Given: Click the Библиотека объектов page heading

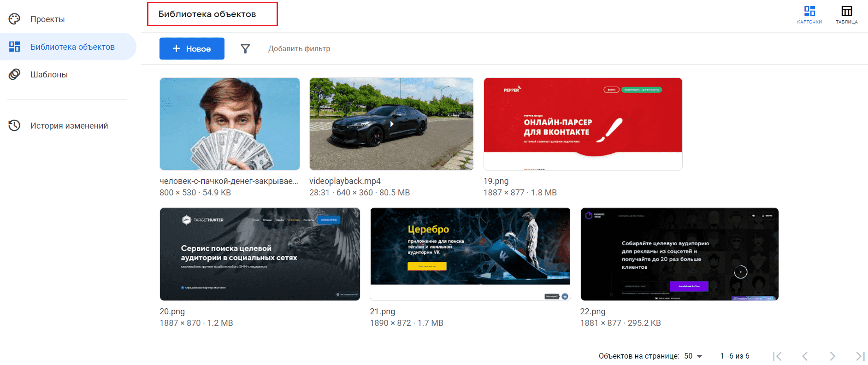Looking at the screenshot, I should (207, 14).
